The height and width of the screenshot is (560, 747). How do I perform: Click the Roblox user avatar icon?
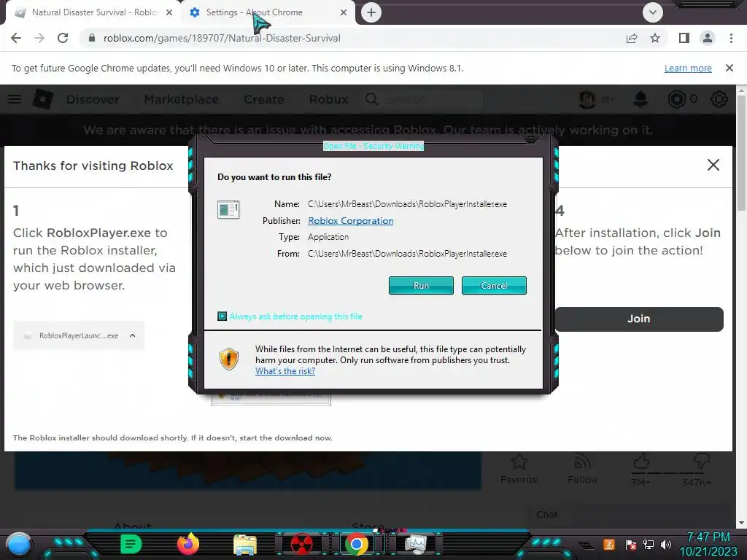click(x=587, y=99)
